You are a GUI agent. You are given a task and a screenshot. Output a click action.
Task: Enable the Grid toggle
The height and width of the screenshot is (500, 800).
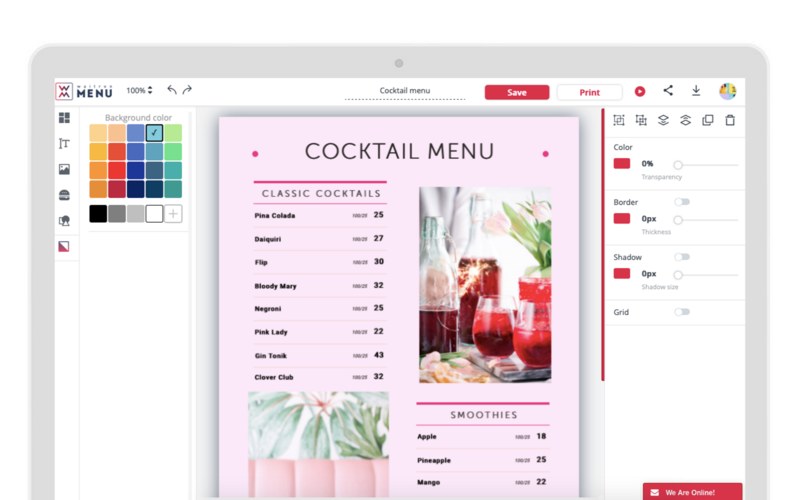pos(682,312)
